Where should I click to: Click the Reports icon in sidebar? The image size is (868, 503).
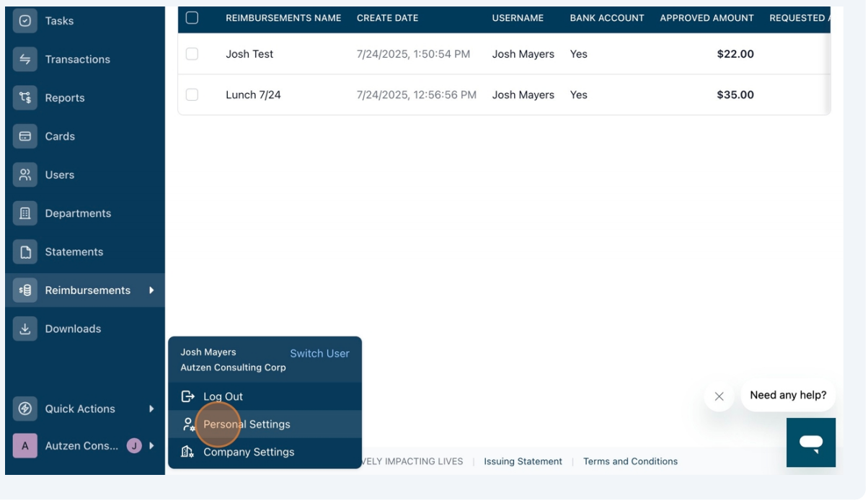25,98
